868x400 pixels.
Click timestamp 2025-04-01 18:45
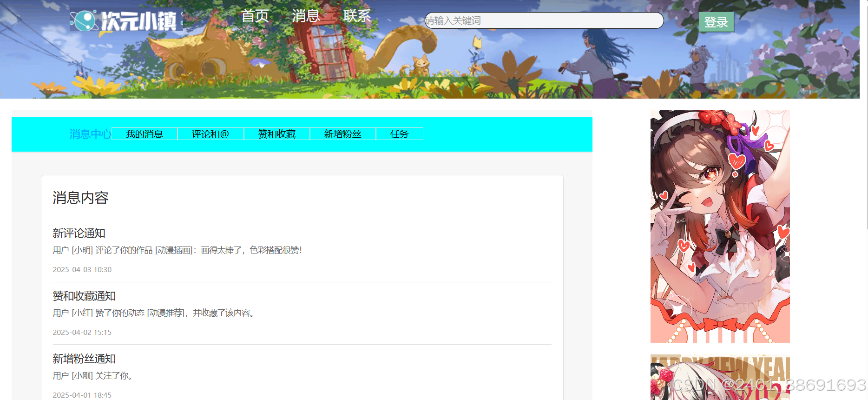(82, 395)
